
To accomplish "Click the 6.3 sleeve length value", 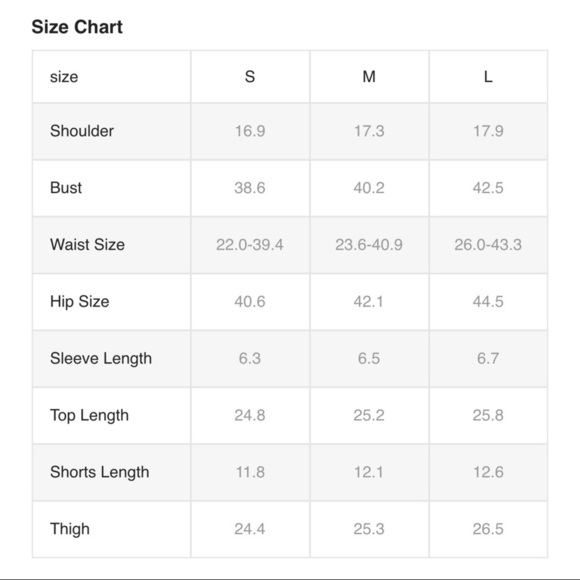I will [x=250, y=358].
